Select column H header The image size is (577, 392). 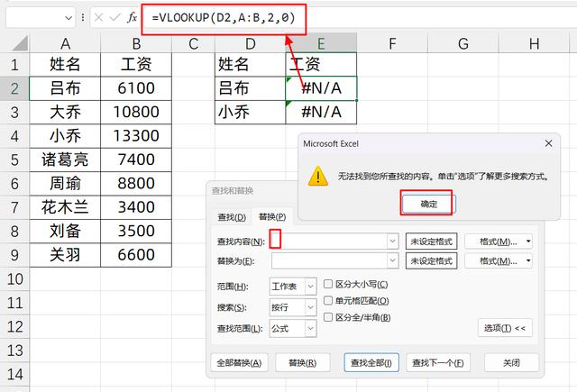pyautogui.click(x=534, y=44)
